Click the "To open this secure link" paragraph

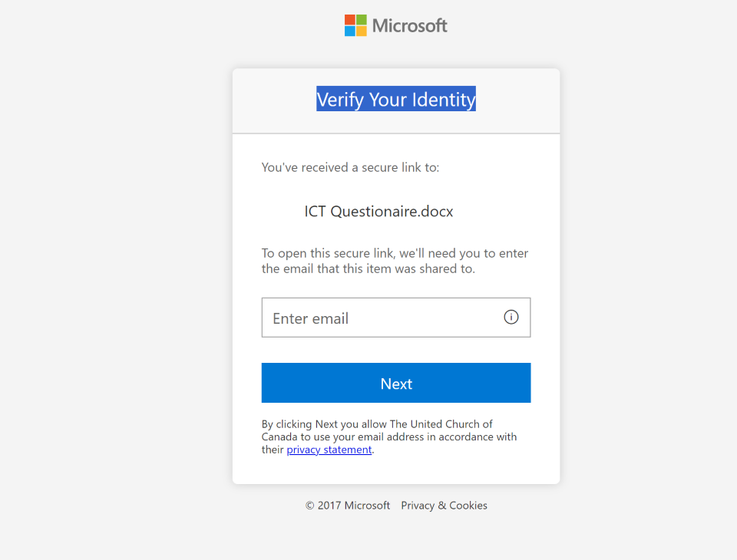click(395, 261)
